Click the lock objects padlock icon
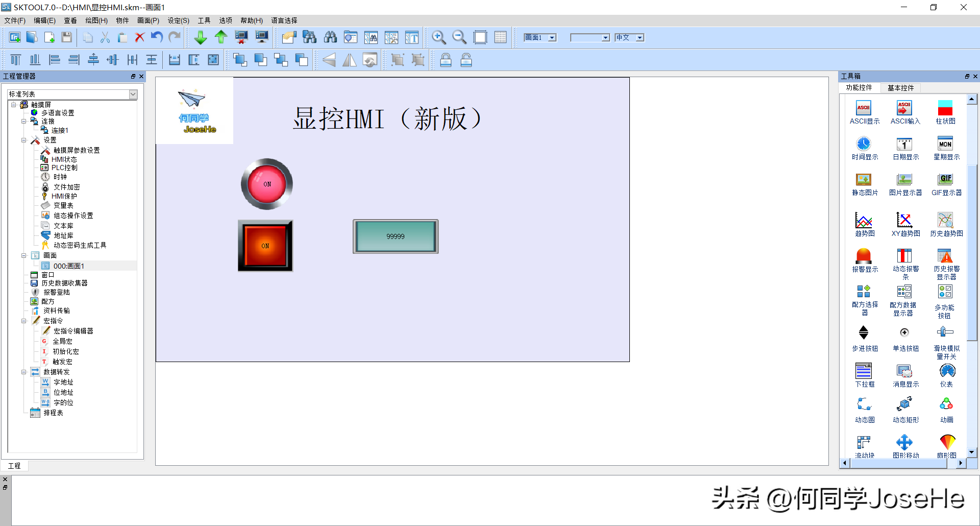Image resolution: width=980 pixels, height=526 pixels. (446, 60)
